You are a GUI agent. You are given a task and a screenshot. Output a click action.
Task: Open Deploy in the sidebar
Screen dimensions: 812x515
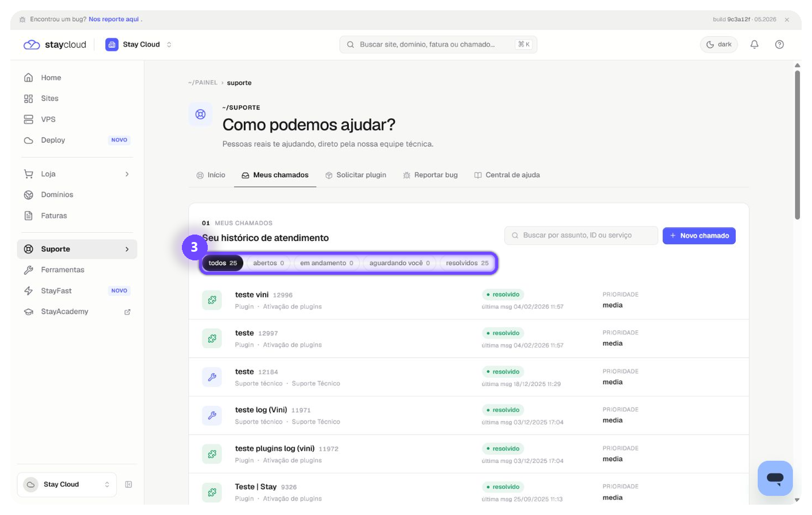coord(77,140)
